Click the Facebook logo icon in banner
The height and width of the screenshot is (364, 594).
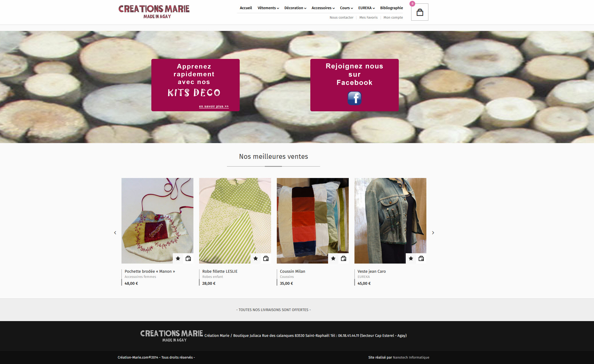(354, 98)
